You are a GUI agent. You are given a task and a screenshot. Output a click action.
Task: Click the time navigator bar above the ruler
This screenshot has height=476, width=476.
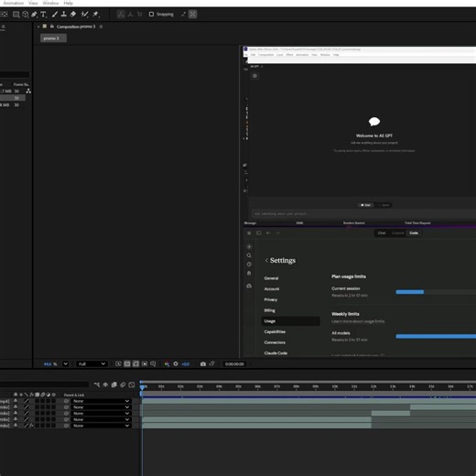(308, 382)
